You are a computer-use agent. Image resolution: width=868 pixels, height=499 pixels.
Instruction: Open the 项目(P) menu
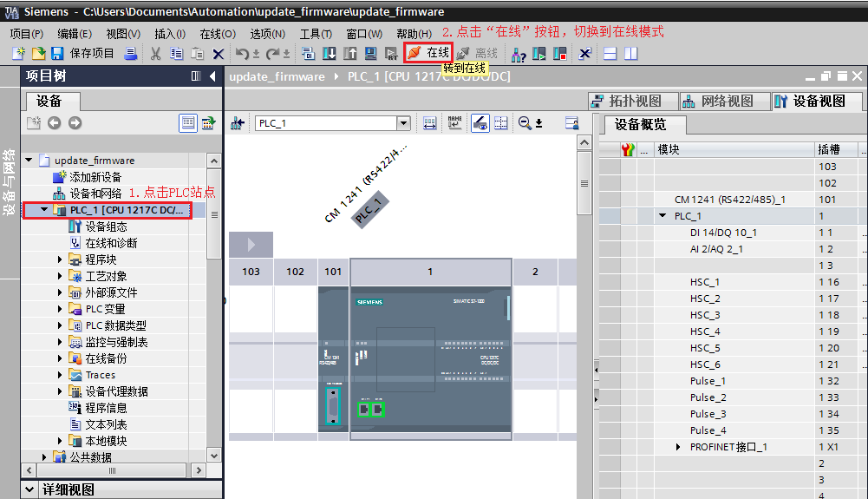coord(27,34)
